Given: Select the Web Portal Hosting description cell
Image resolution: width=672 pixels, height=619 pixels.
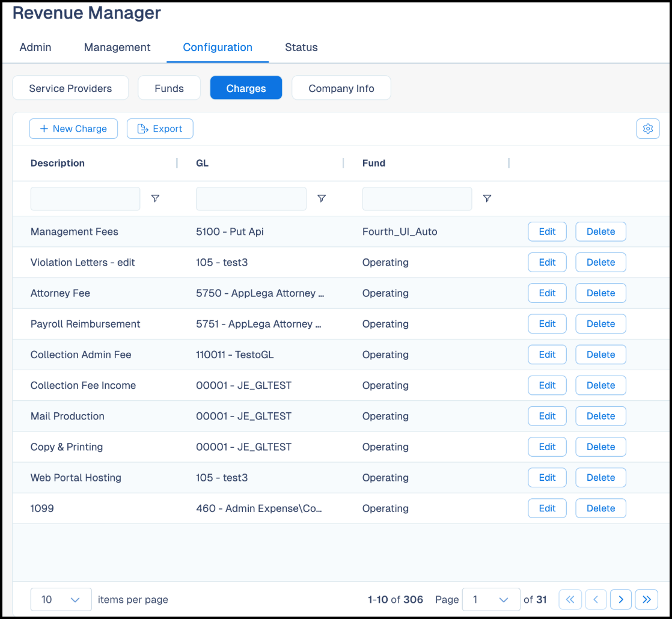Looking at the screenshot, I should 75,478.
